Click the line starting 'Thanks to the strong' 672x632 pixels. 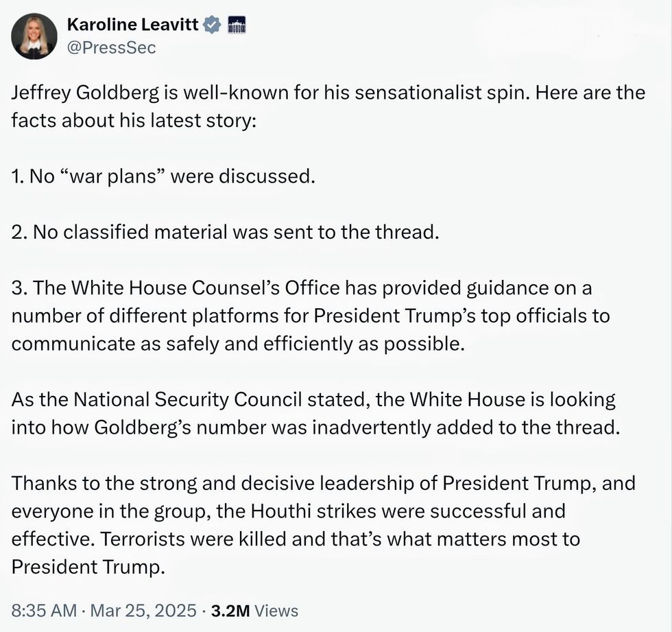tap(323, 483)
